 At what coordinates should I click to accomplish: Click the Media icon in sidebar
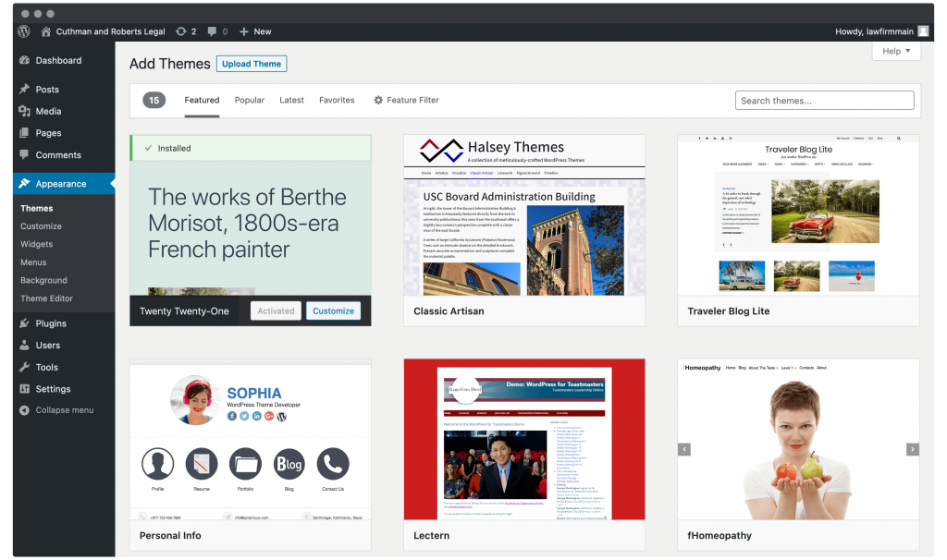point(24,111)
